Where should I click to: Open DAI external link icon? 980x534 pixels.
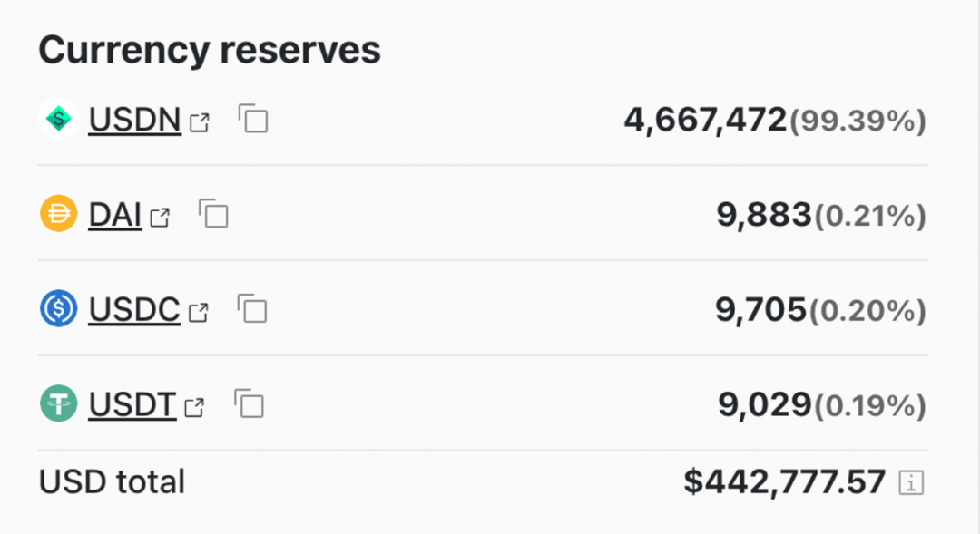coord(160,217)
